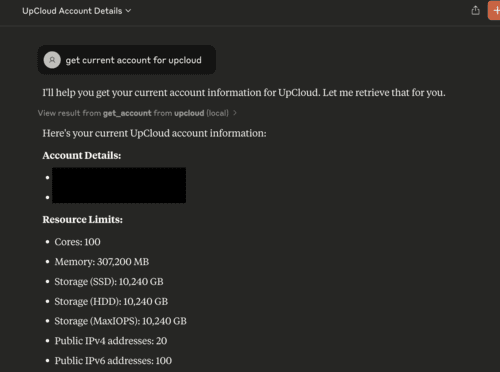Click the bold upcloud server name
The height and width of the screenshot is (372, 500).
click(x=189, y=113)
